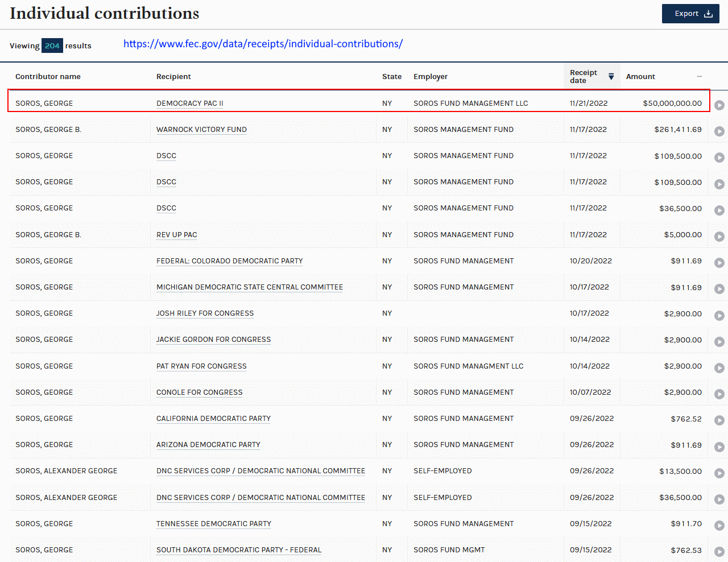Show details arrow for California Democratic Party
This screenshot has width=728, height=562.
coord(719,420)
